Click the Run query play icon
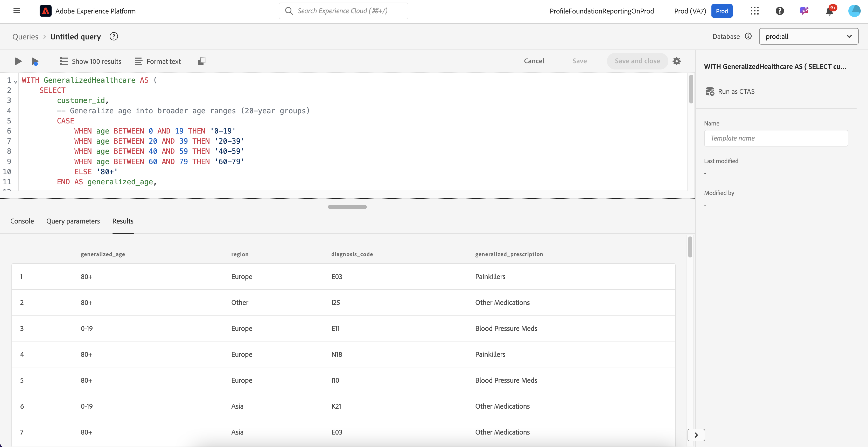This screenshot has height=447, width=868. [x=18, y=61]
